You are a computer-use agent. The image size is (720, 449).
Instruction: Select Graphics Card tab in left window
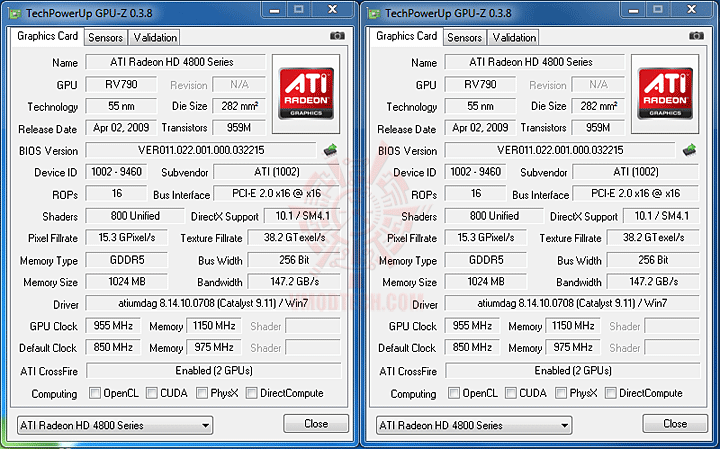point(47,36)
